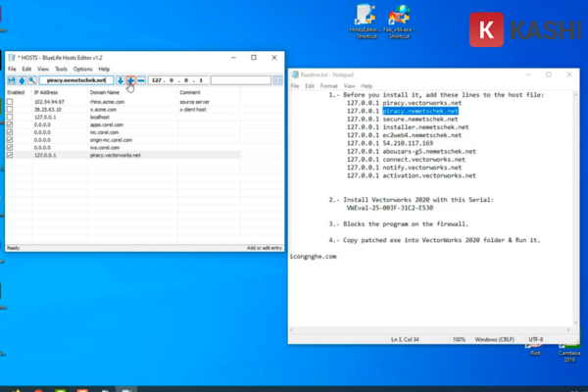Sort by the Enabled column header

(16, 92)
